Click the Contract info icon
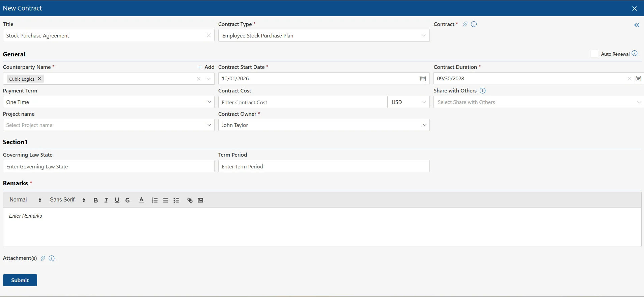 (x=474, y=24)
